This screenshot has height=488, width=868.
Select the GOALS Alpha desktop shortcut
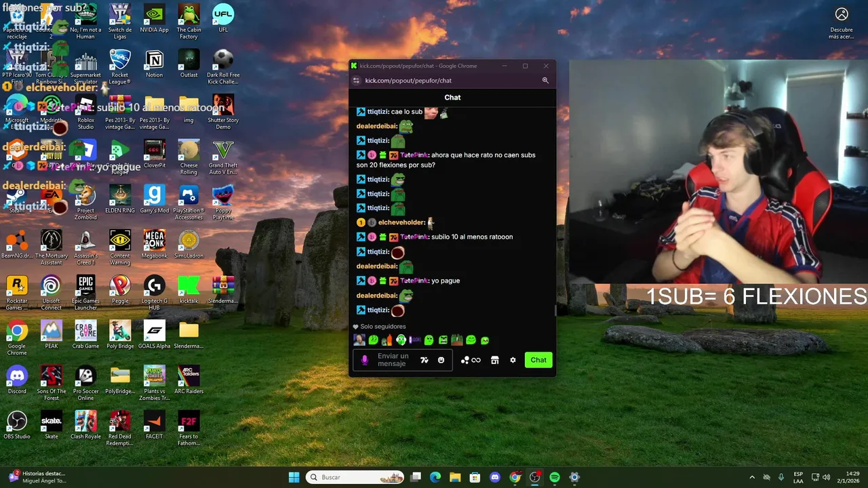pyautogui.click(x=154, y=335)
